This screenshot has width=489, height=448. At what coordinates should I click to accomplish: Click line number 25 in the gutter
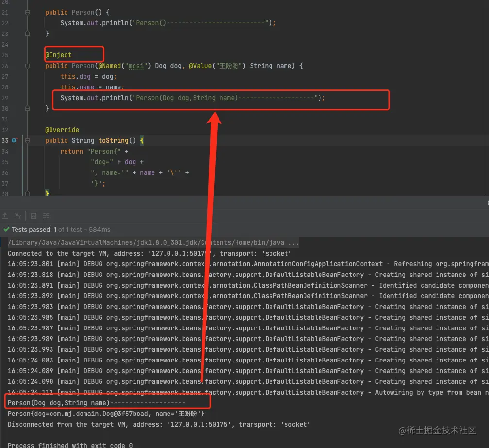(x=5, y=55)
